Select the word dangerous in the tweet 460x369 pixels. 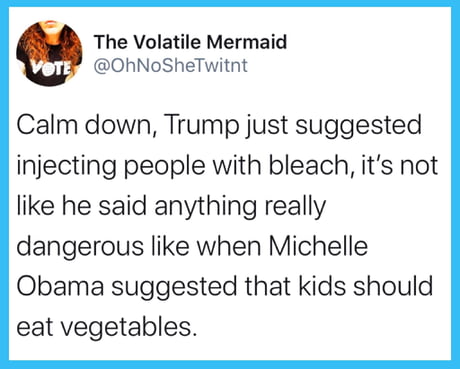(x=80, y=247)
